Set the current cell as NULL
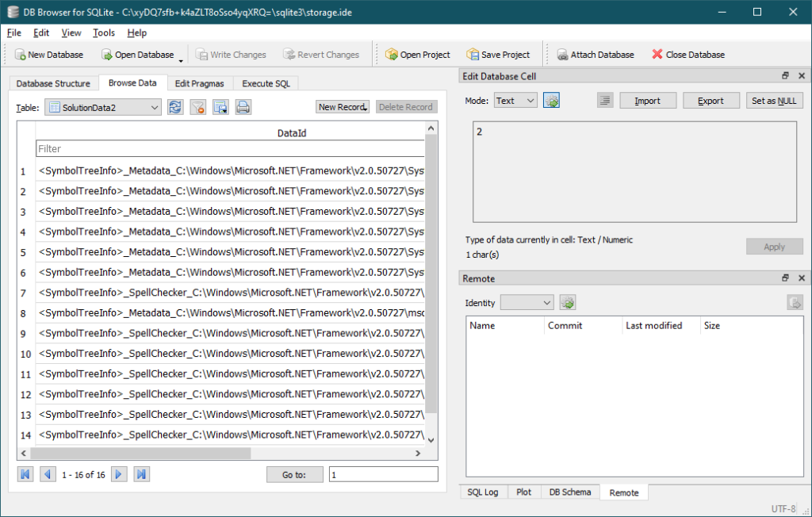812x517 pixels. [774, 100]
